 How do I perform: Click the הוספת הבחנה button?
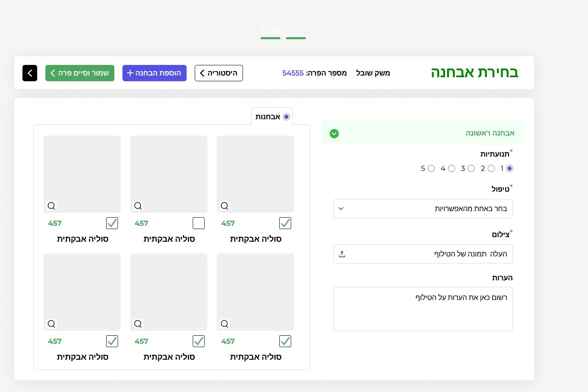click(154, 73)
